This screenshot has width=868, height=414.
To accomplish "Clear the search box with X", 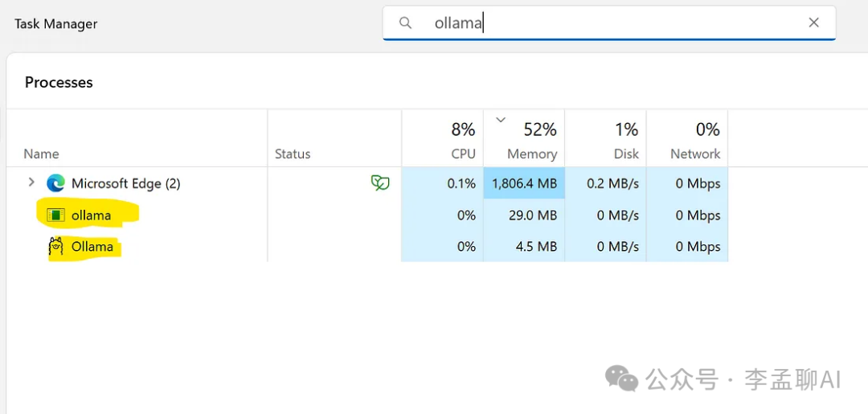I will click(x=813, y=23).
